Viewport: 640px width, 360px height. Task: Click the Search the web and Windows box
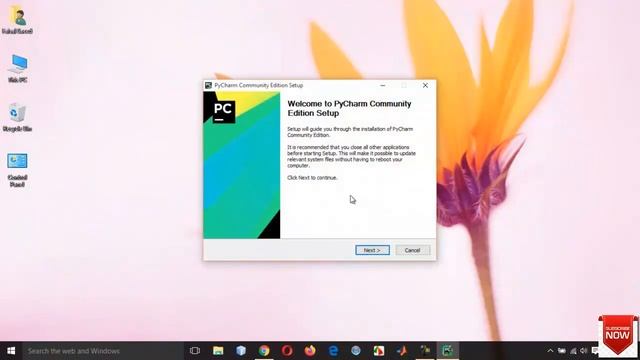103,351
